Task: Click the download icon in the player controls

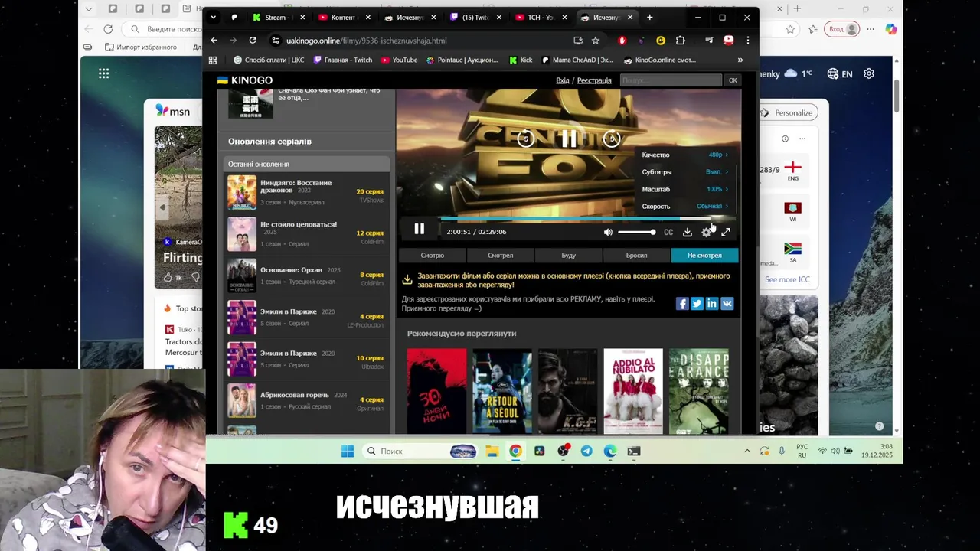Action: point(688,232)
